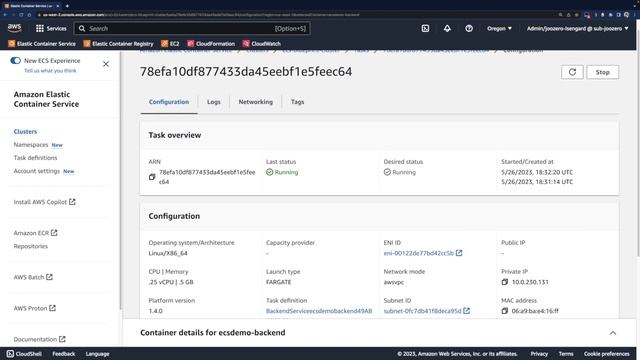Open Feedback in the footer

(x=64, y=354)
